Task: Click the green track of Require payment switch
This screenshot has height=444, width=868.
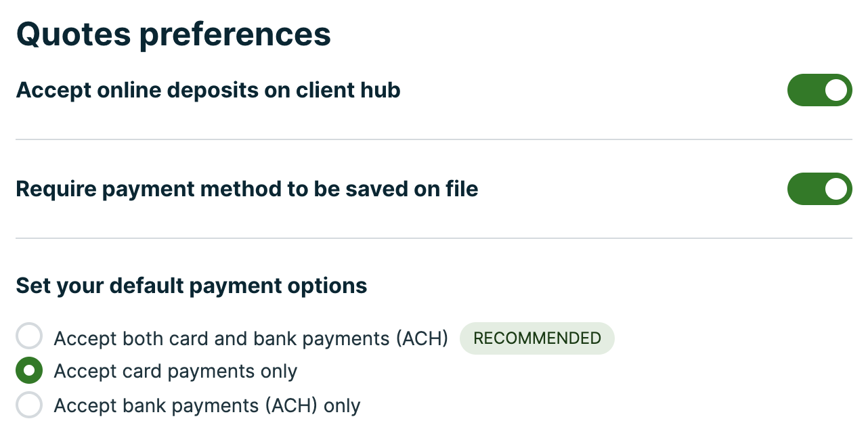Action: point(804,189)
